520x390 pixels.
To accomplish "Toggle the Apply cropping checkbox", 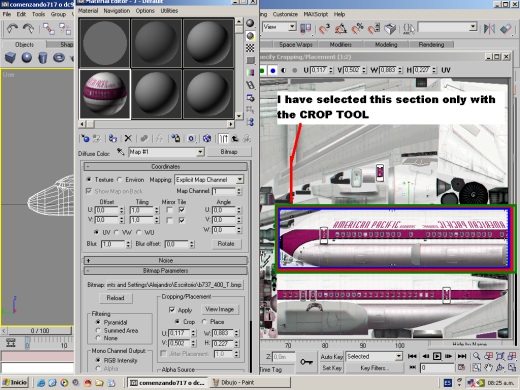I will click(x=172, y=310).
